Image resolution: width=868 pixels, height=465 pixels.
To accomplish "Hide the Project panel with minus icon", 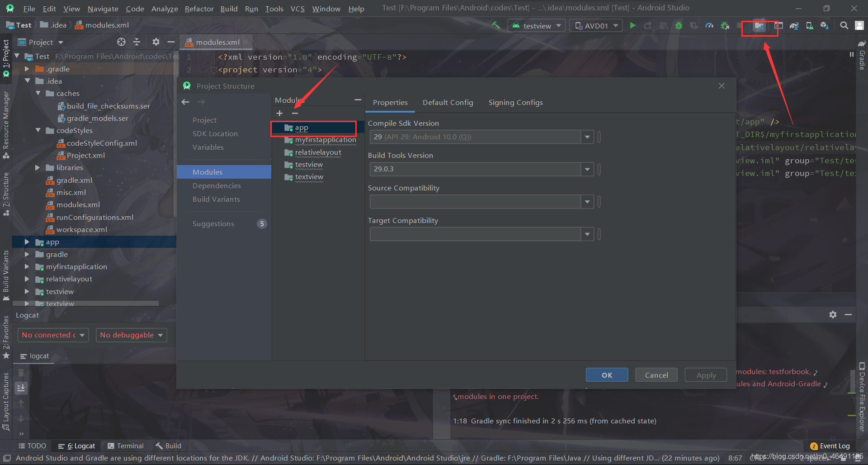I will point(171,42).
